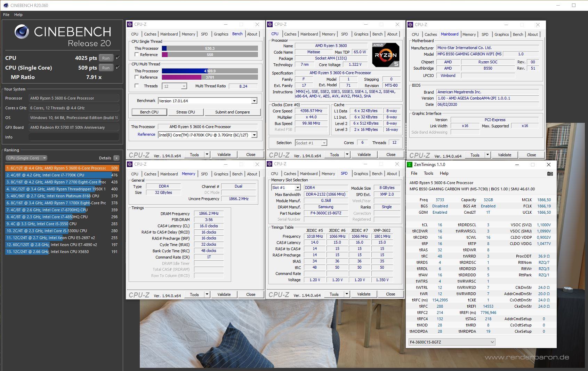588x371 pixels.
Task: Open the Cinebench File menu
Action: coord(6,15)
